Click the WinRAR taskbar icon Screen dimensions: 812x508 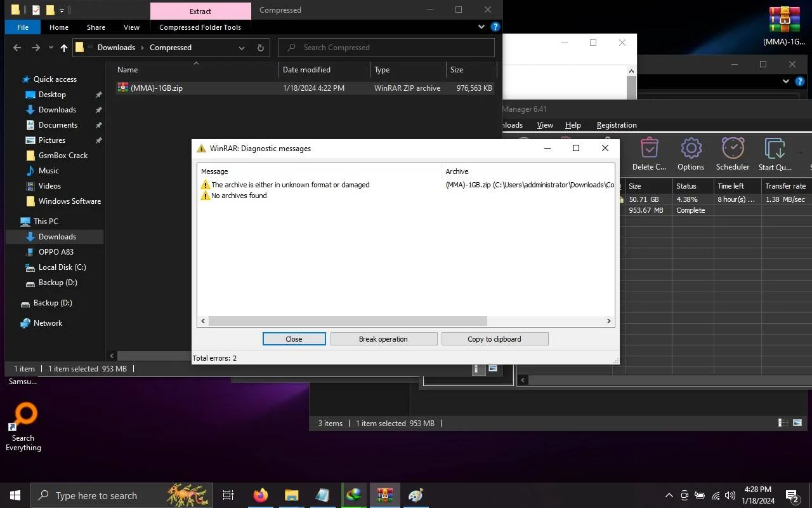(384, 495)
